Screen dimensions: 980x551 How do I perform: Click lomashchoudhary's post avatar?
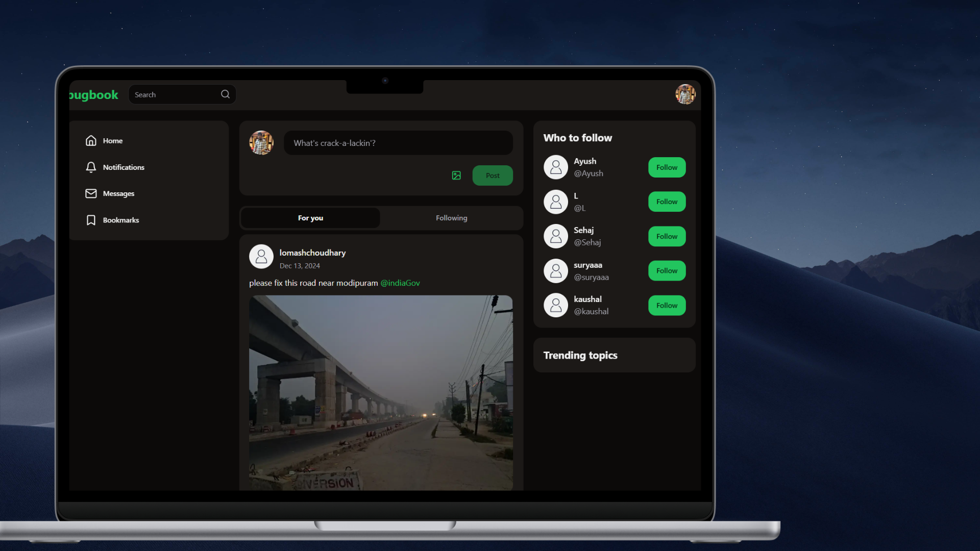[x=261, y=257]
